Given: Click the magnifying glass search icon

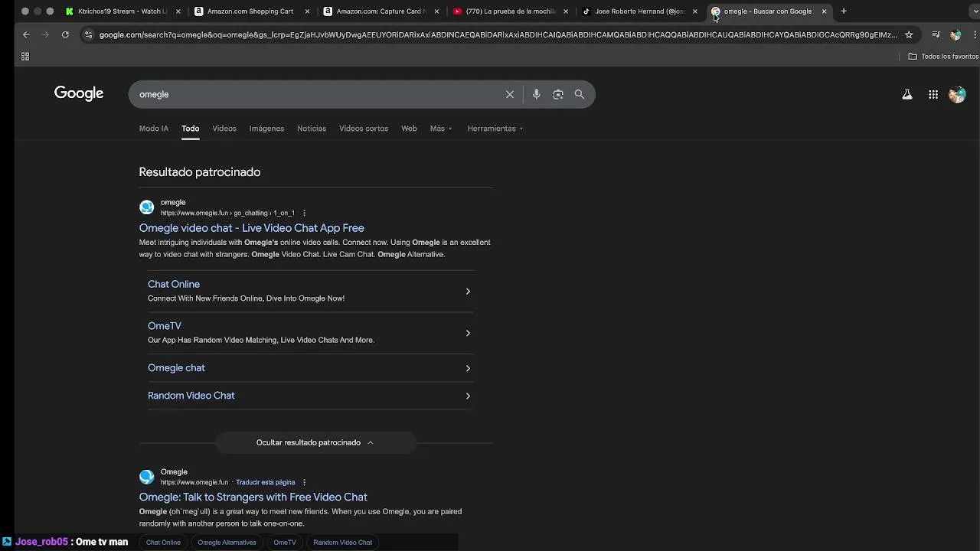Looking at the screenshot, I should pyautogui.click(x=580, y=94).
